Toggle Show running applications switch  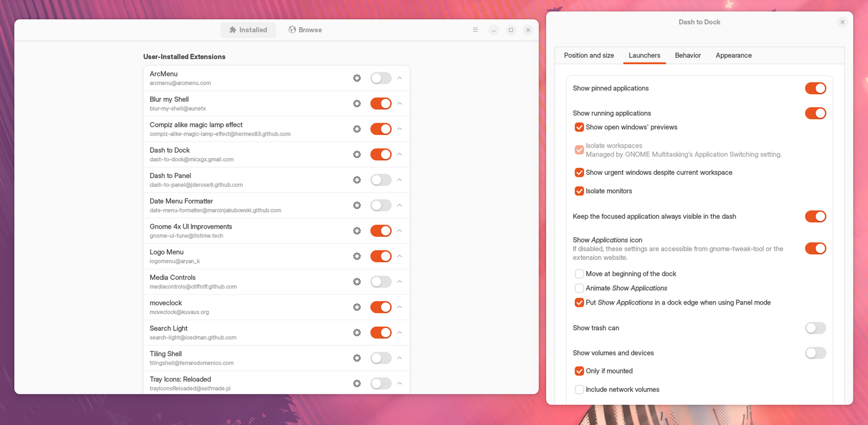coord(815,113)
